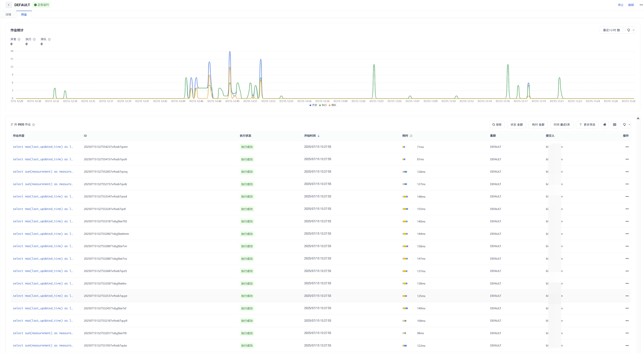Toggle 并发 series in chart legend
This screenshot has height=353, width=644.
pos(313,105)
